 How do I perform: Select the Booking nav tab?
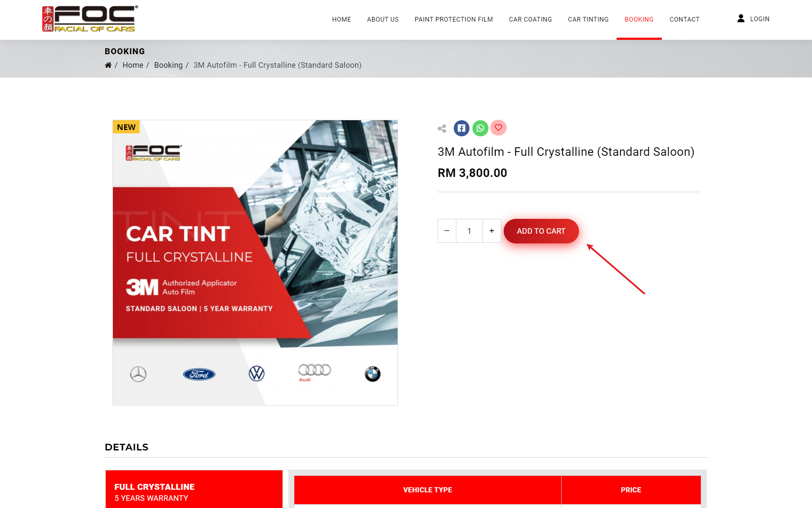639,19
